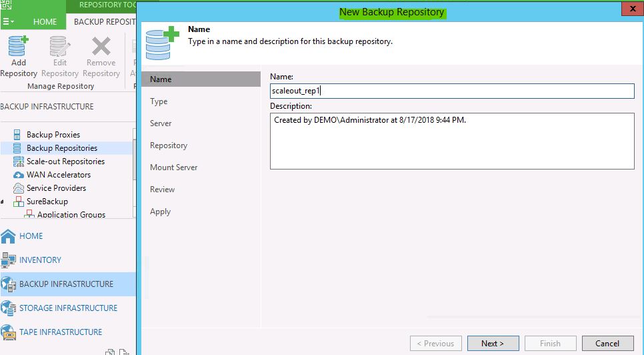The width and height of the screenshot is (644, 355).
Task: Click into the Name text field
Action: (x=452, y=91)
